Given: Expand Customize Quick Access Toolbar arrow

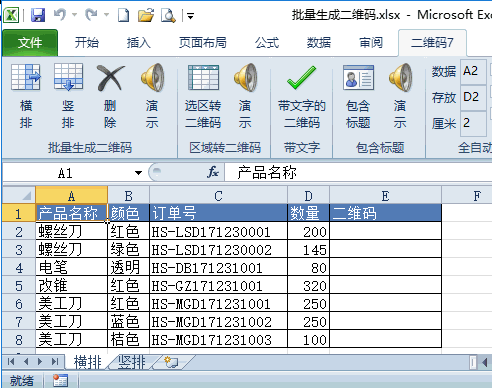Looking at the screenshot, I should coord(190,16).
